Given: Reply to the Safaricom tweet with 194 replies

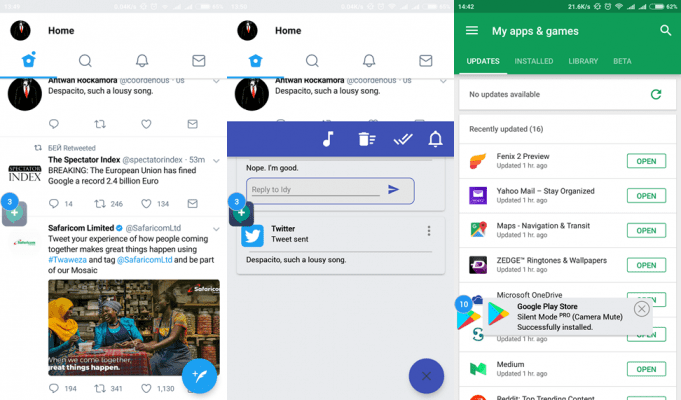Looking at the screenshot, I should [x=54, y=388].
